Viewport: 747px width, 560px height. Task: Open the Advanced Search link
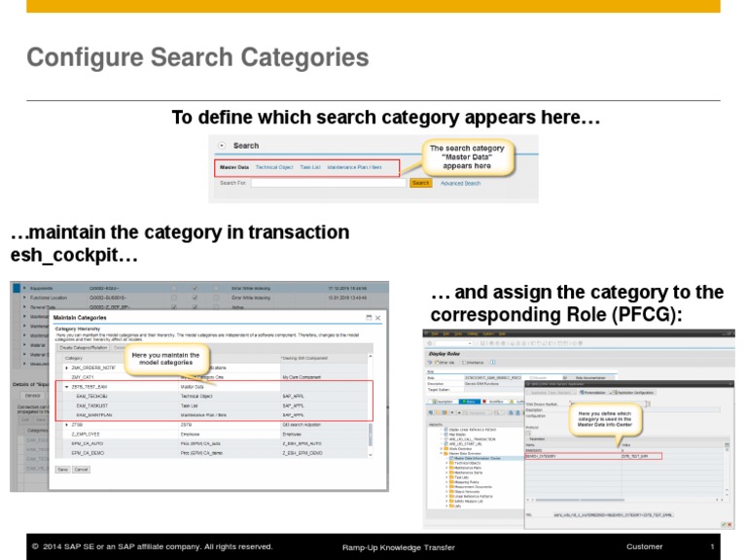(x=460, y=184)
